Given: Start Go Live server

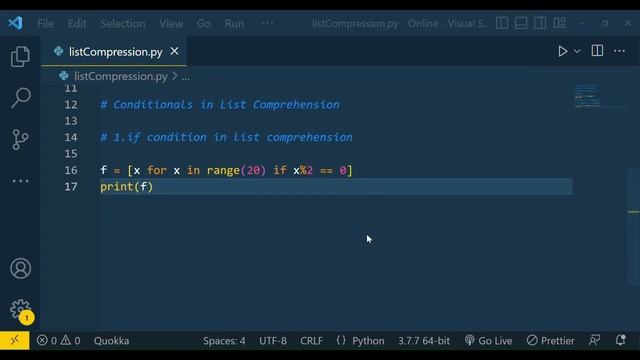Looking at the screenshot, I should 488,340.
